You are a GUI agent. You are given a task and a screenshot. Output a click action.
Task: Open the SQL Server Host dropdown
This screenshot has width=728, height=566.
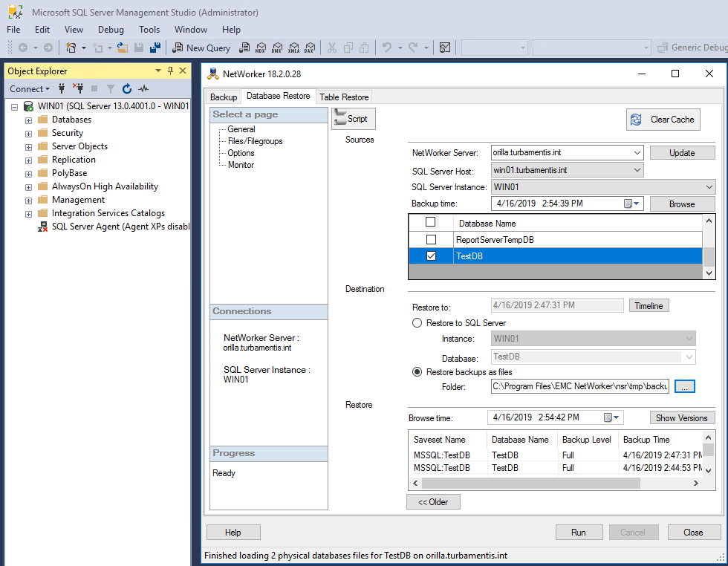coord(637,170)
